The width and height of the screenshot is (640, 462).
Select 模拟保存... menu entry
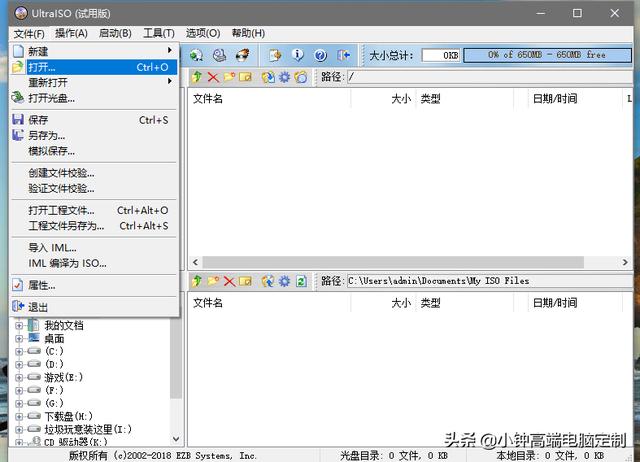94,151
